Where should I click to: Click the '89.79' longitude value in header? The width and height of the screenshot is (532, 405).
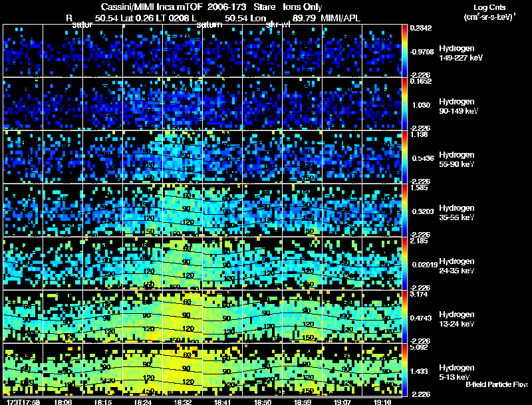coord(304,18)
